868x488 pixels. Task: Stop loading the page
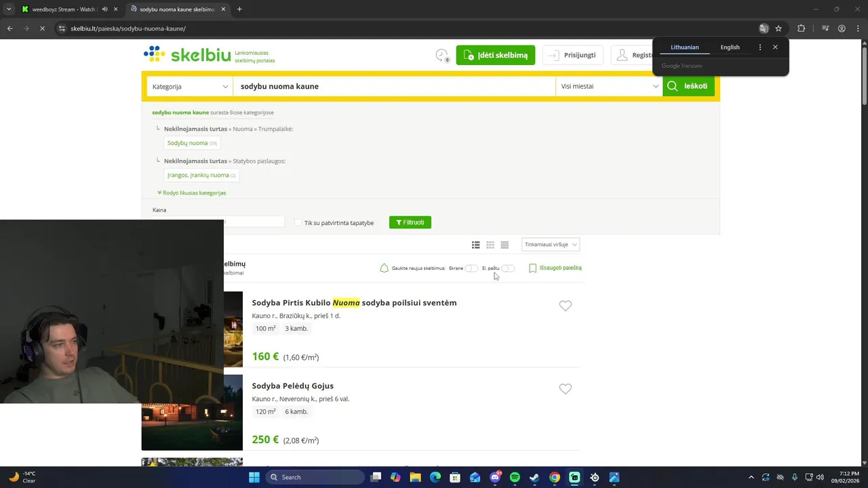coord(42,28)
